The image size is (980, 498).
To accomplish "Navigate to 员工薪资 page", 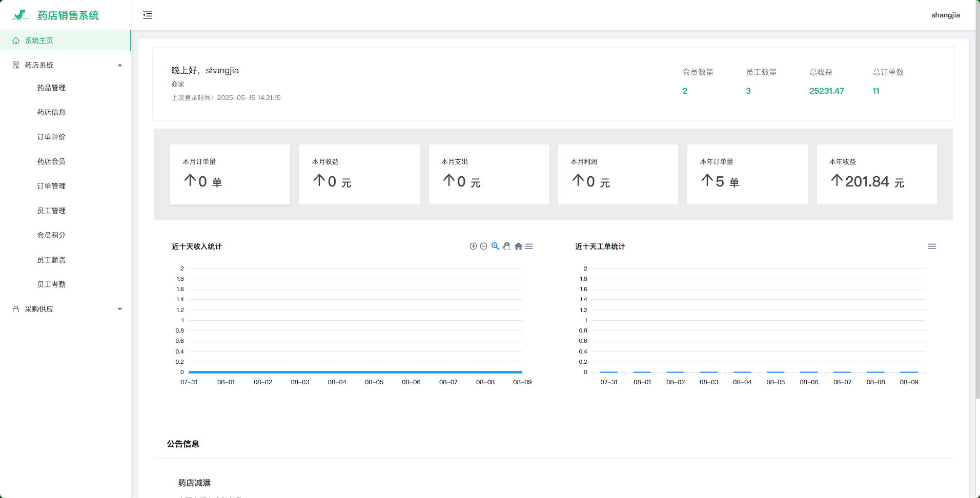I will pos(51,260).
